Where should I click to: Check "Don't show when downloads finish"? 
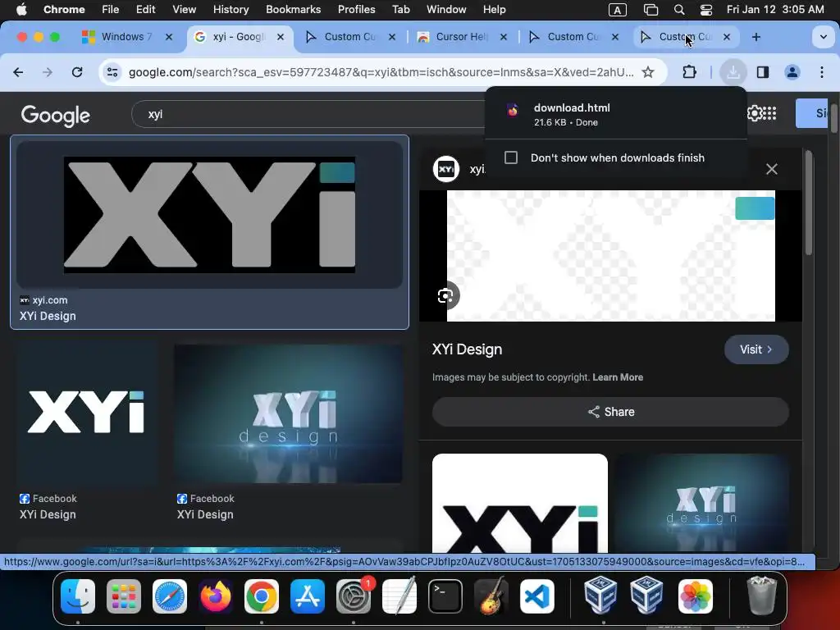pyautogui.click(x=511, y=157)
